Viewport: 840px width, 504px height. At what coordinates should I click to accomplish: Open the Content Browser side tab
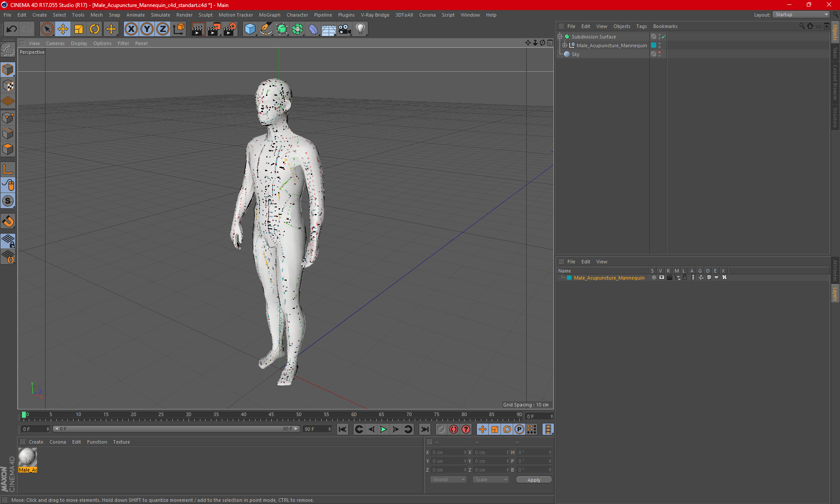click(x=835, y=82)
